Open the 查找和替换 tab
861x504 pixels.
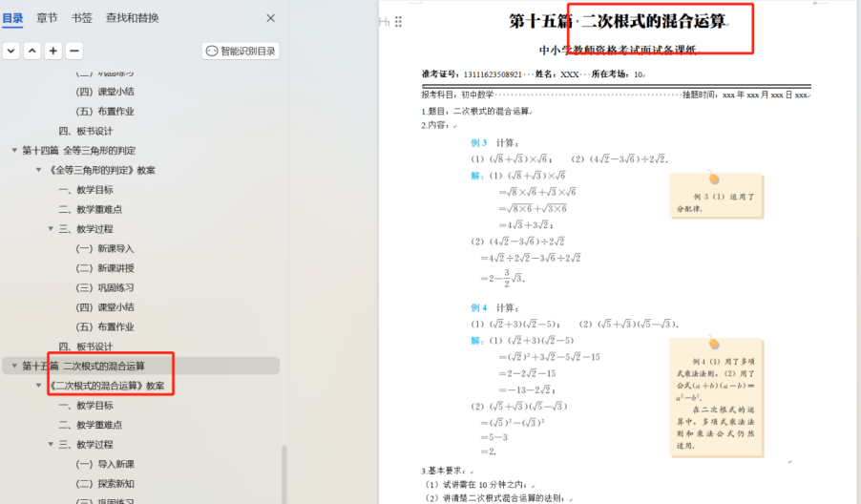(x=133, y=18)
